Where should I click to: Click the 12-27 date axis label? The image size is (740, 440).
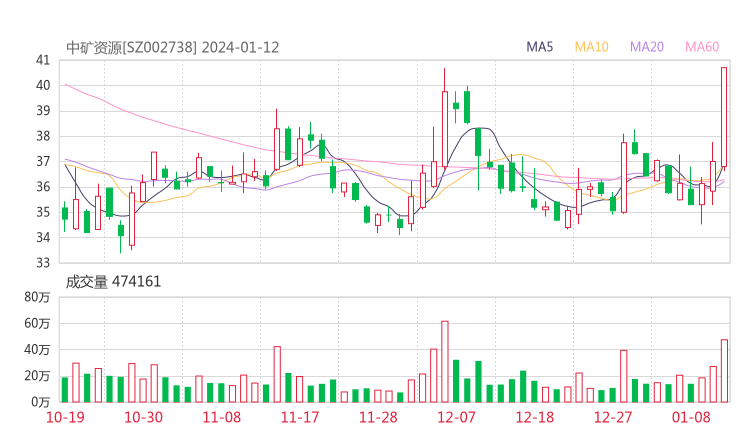pos(613,417)
